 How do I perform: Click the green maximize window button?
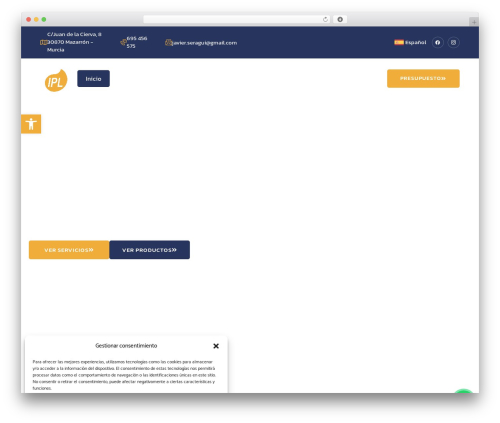pyautogui.click(x=44, y=19)
